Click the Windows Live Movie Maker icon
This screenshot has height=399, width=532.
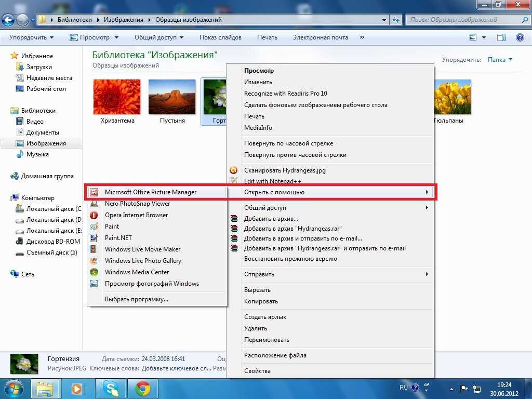point(94,249)
